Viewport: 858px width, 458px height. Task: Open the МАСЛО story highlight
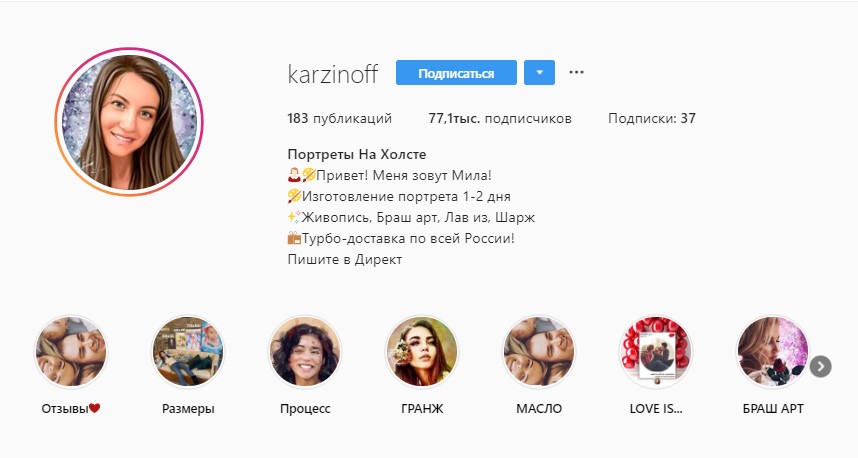point(539,351)
